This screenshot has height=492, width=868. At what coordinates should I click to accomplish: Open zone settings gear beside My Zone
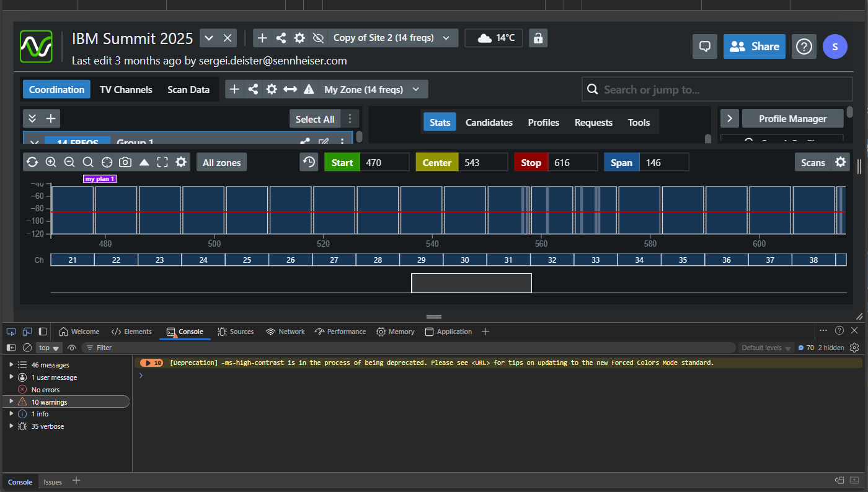272,89
